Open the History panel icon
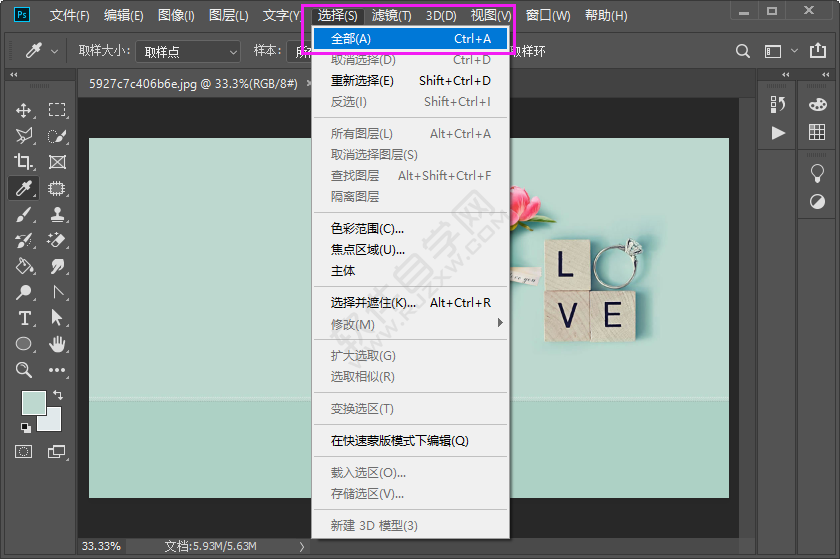This screenshot has height=559, width=840. pos(778,104)
